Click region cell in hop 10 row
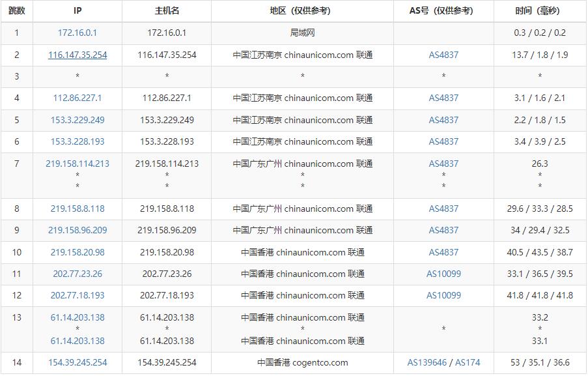The image size is (588, 376). (302, 252)
